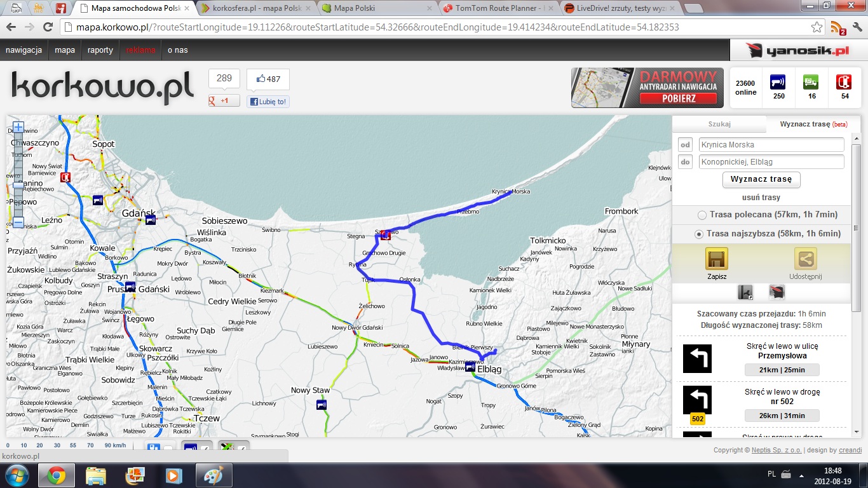Click the left-turn arrow for road 502
868x488 pixels.
coord(697,400)
